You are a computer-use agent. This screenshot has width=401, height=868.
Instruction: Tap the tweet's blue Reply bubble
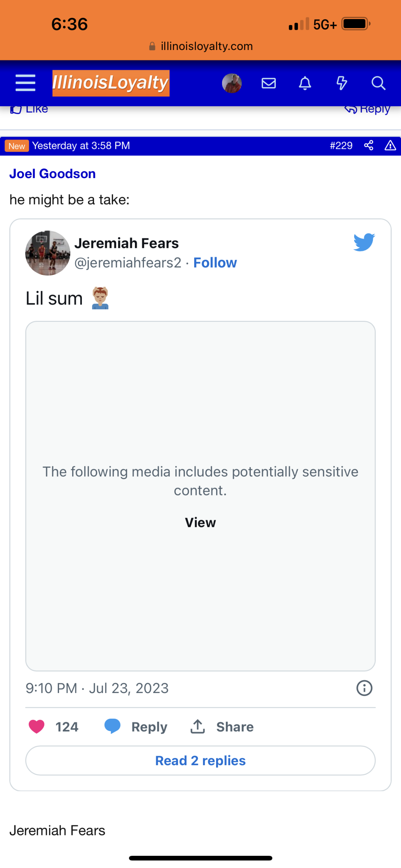point(112,726)
